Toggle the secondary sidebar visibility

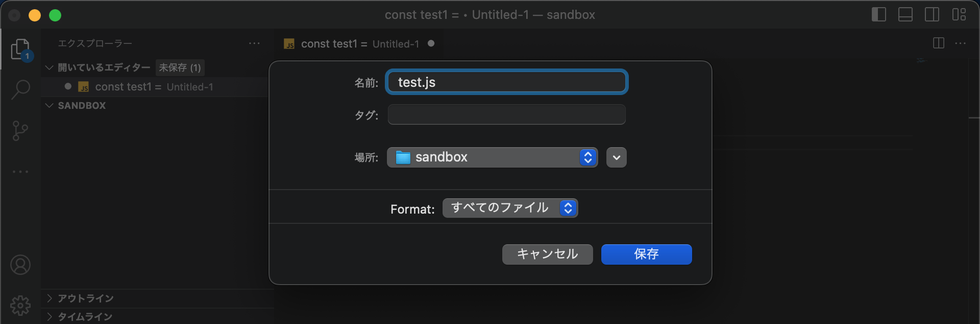tap(932, 15)
